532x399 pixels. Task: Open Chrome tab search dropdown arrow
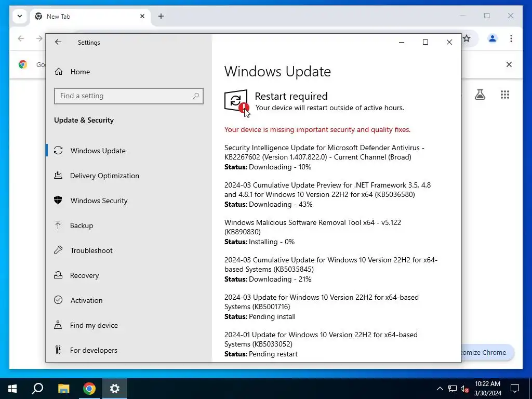click(20, 16)
